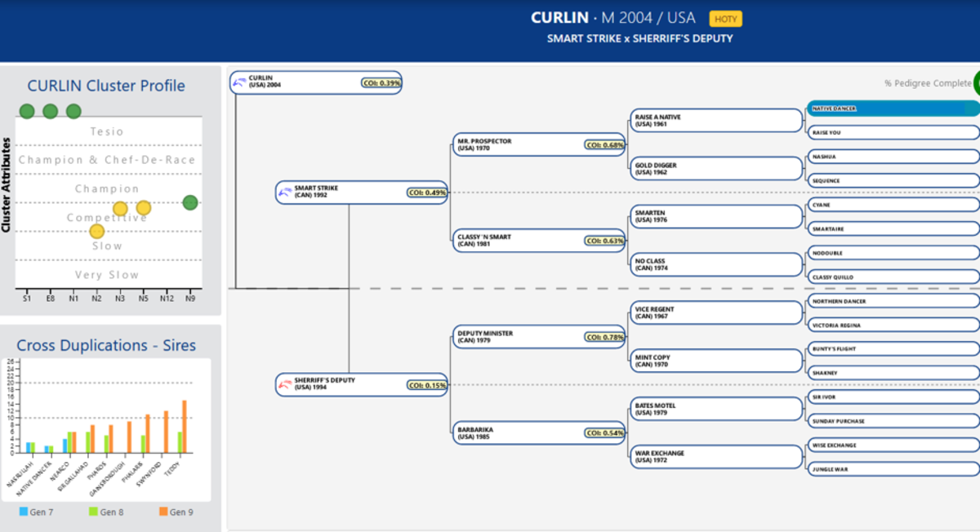Viewport: 980px width, 532px height.
Task: Open the CURLIN Cluster Profile panel header
Action: click(x=106, y=85)
